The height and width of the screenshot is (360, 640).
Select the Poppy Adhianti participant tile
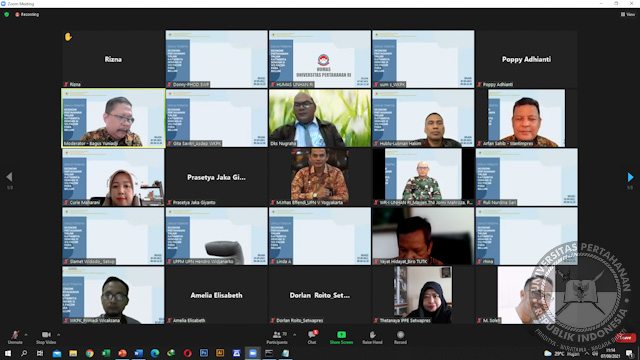[x=526, y=59]
